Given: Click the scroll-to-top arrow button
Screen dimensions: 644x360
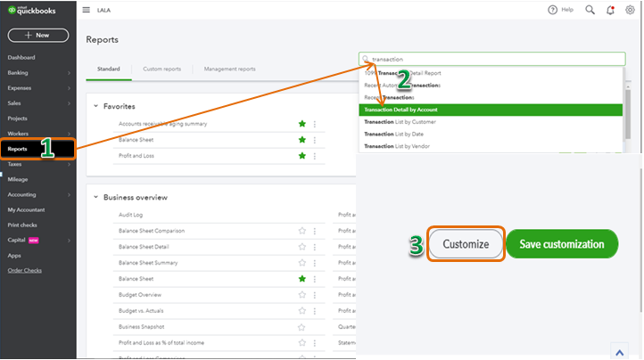Looking at the screenshot, I should click(x=618, y=350).
